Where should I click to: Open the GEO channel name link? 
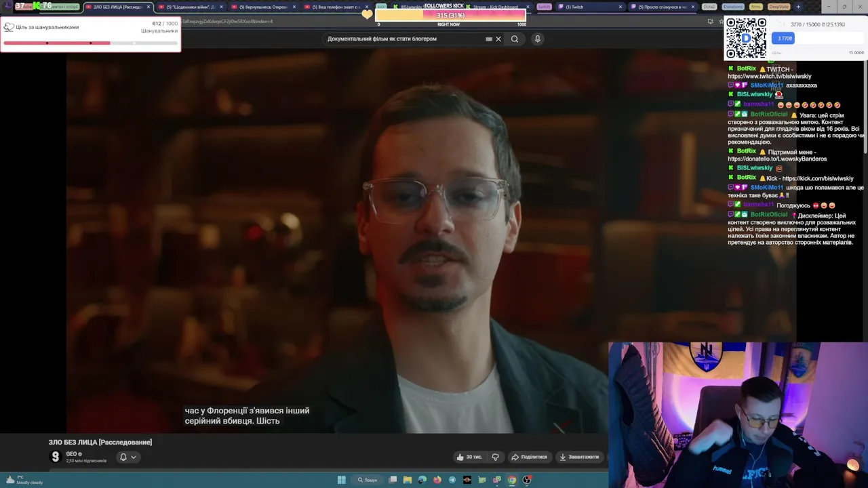(x=71, y=454)
